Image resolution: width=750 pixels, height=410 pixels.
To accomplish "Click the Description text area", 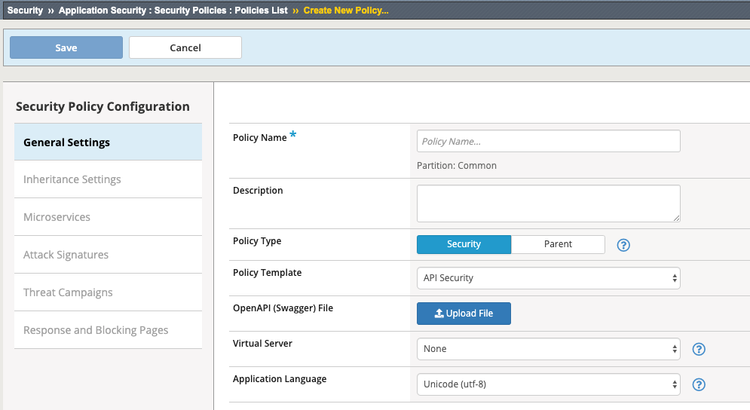I will coord(548,203).
